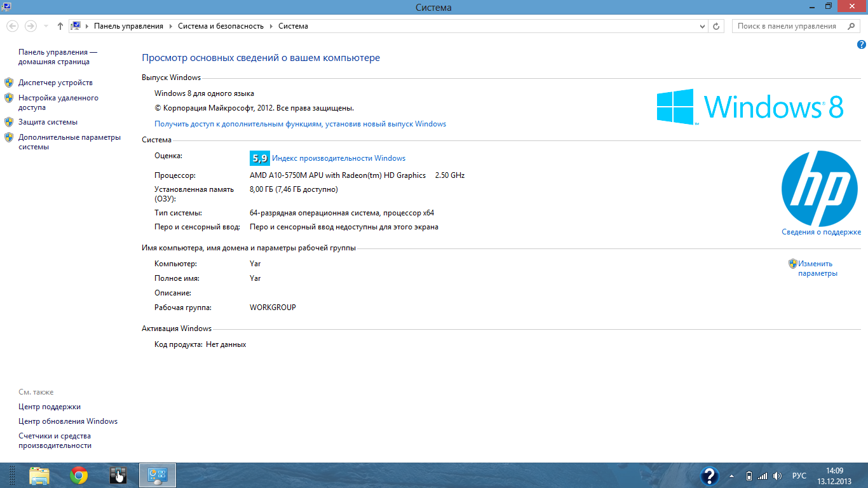Screen dimensions: 868x488
Task: Open the touch app icon on taskbar
Action: 118,475
